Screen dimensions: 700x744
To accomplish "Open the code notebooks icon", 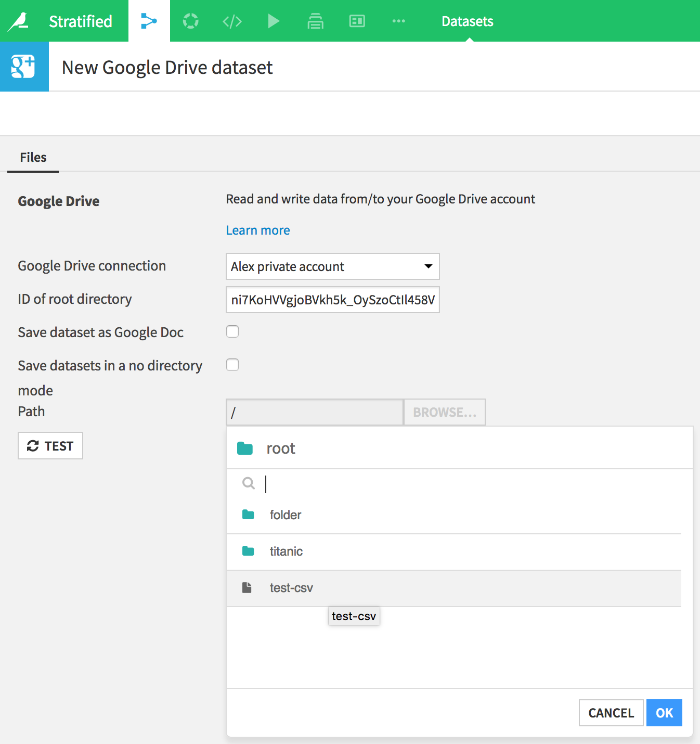I will click(x=232, y=21).
